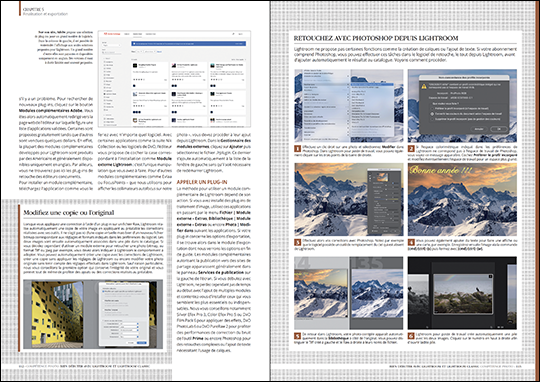Click the OK button in the profile mismatch dialog
The height and width of the screenshot is (382, 540).
click(499, 129)
